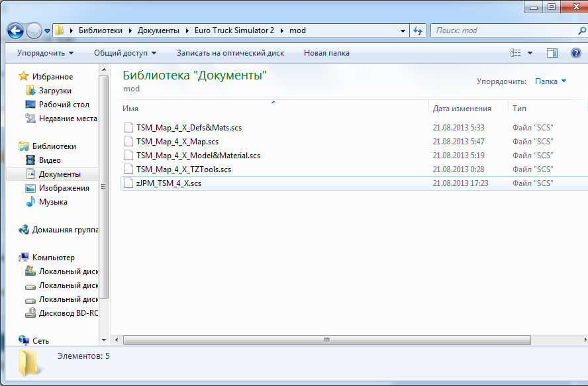Click Записать на оптический диск

coord(230,53)
